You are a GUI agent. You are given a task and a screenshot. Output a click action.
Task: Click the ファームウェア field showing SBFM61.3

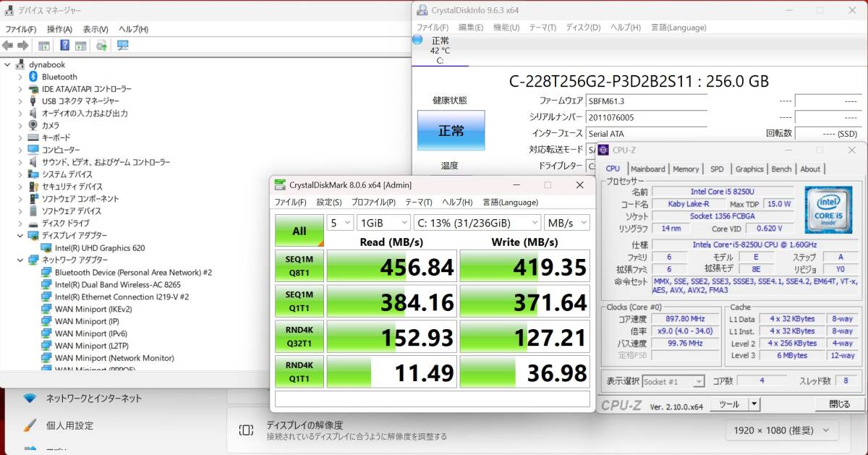647,101
